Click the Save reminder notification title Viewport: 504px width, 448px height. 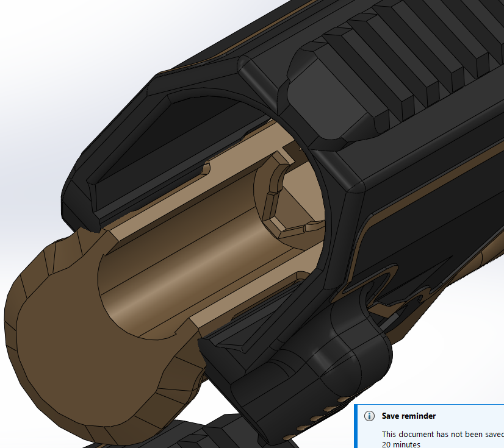409,416
